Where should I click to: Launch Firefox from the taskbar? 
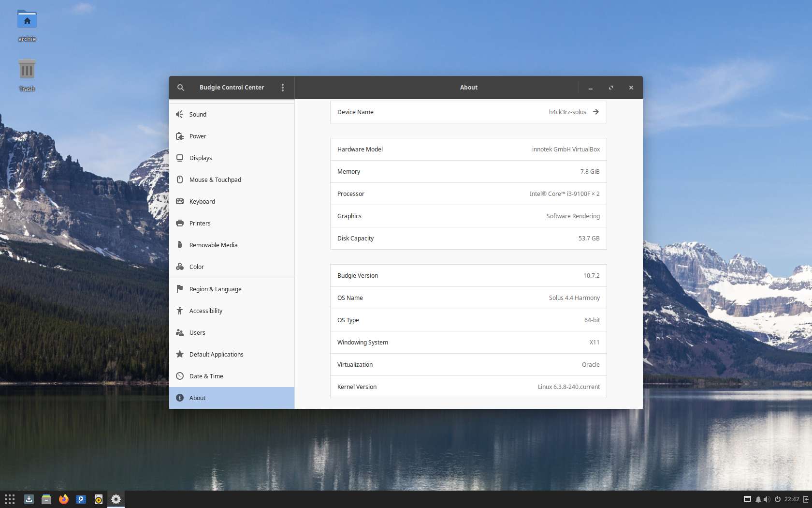click(64, 499)
